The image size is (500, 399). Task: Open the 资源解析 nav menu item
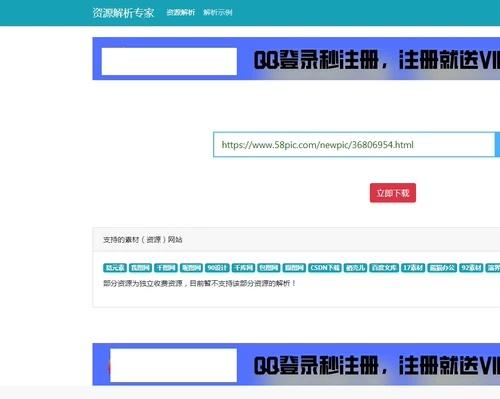pos(180,13)
